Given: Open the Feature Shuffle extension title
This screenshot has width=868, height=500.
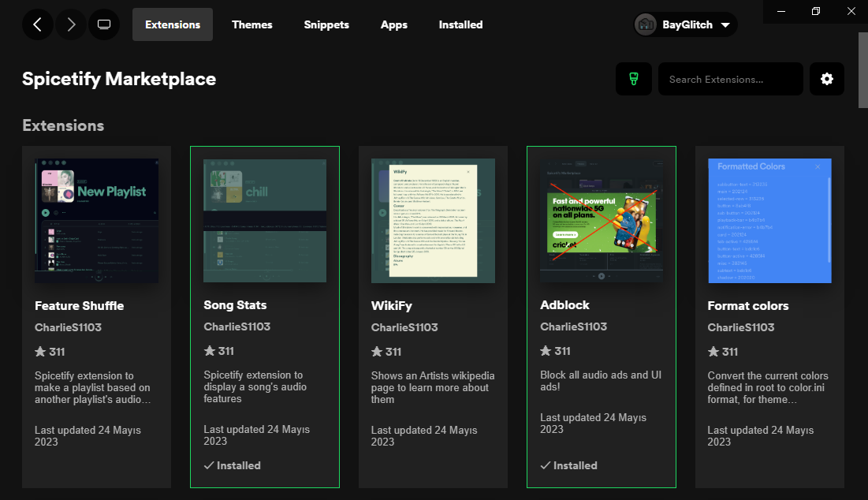Looking at the screenshot, I should 79,306.
